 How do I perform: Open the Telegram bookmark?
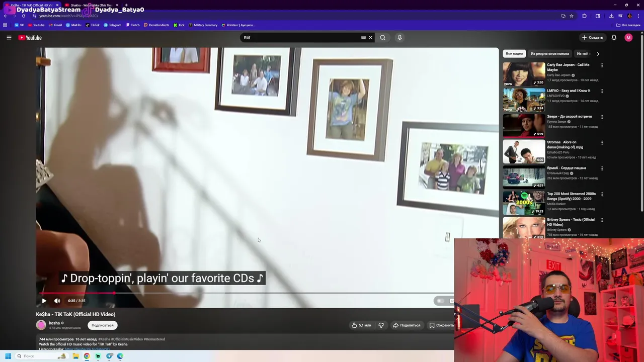click(x=113, y=25)
